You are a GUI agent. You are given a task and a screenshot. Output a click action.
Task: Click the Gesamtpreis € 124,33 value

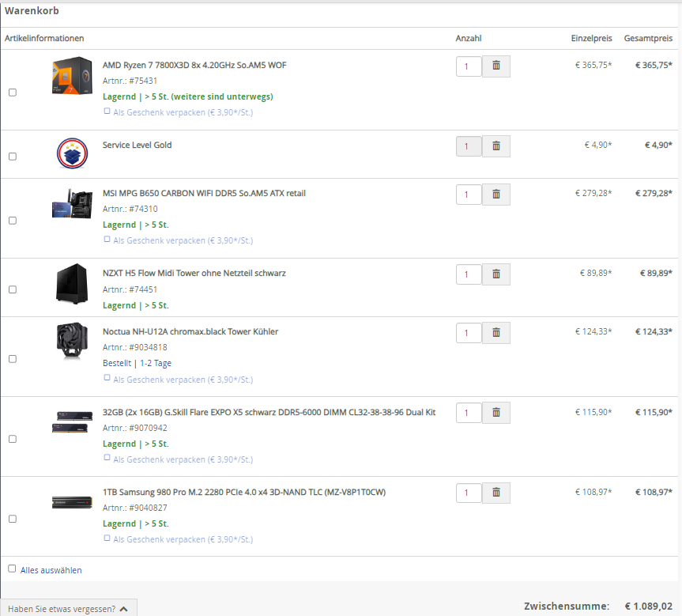point(654,332)
